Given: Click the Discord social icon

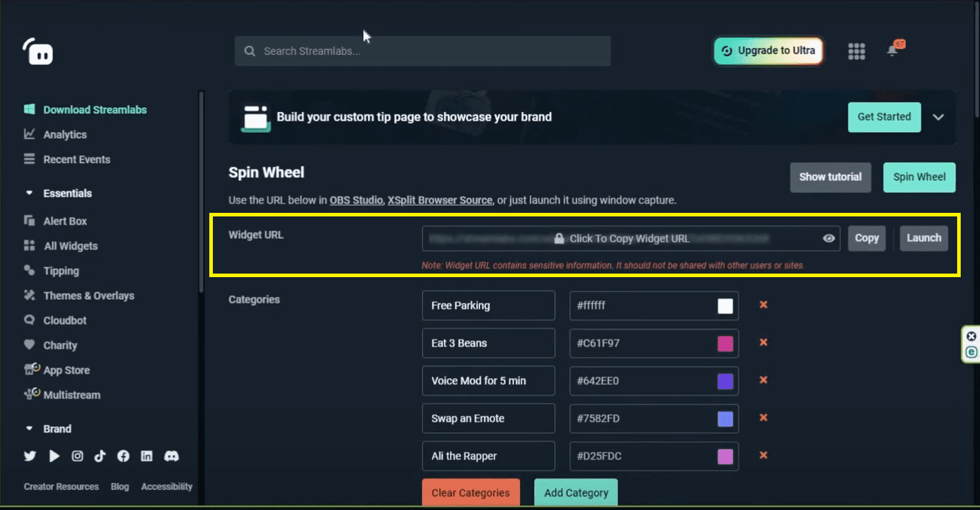Looking at the screenshot, I should (x=171, y=456).
